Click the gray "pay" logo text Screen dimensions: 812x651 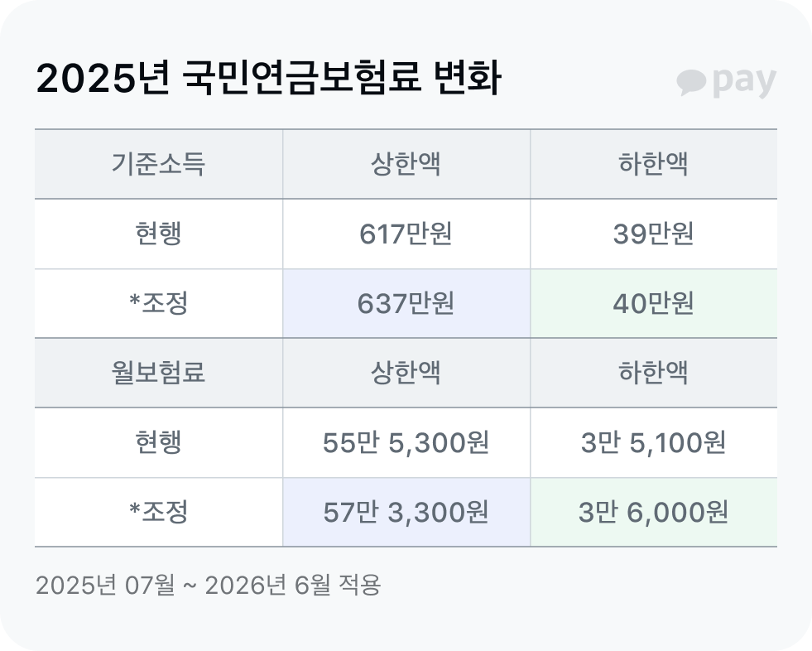pyautogui.click(x=743, y=81)
